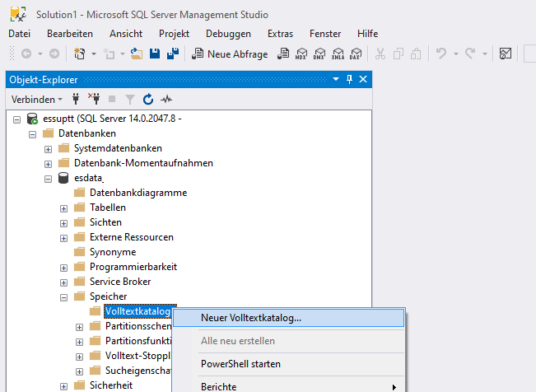Select the Volltextkataloge tree item
The image size is (536, 392).
tap(138, 311)
